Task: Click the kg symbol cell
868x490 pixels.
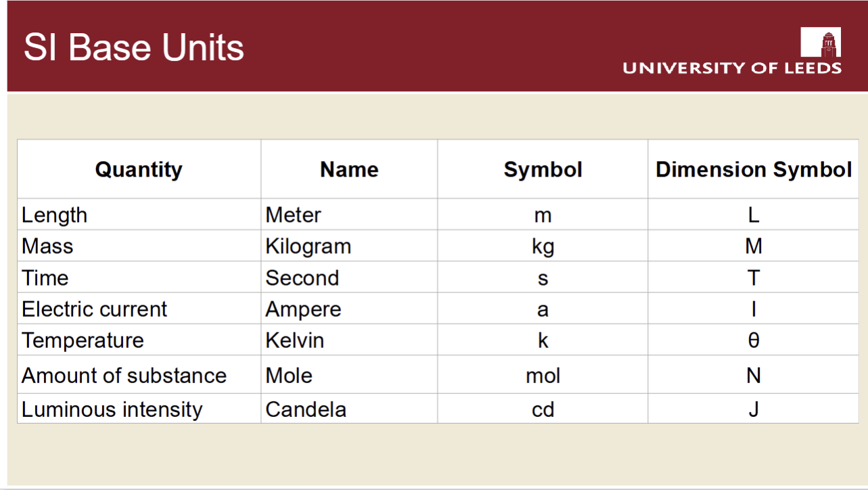Action: (543, 246)
